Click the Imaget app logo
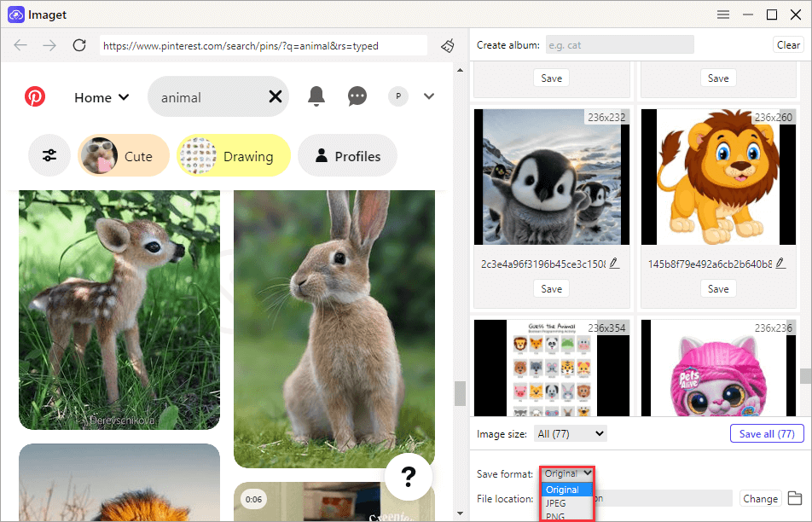812x522 pixels. (x=16, y=14)
